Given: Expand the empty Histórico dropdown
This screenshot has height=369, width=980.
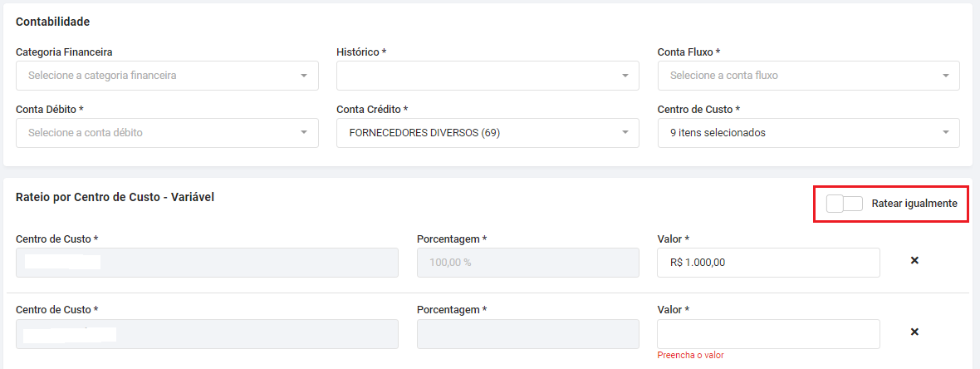Looking at the screenshot, I should 488,76.
